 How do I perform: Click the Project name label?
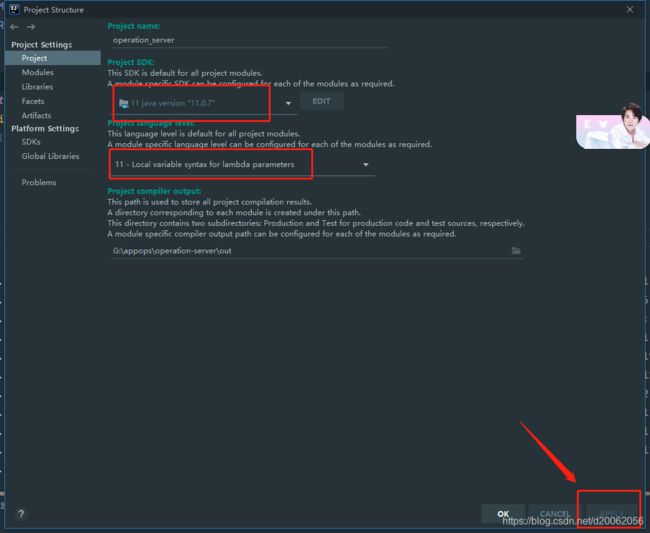tap(133, 26)
